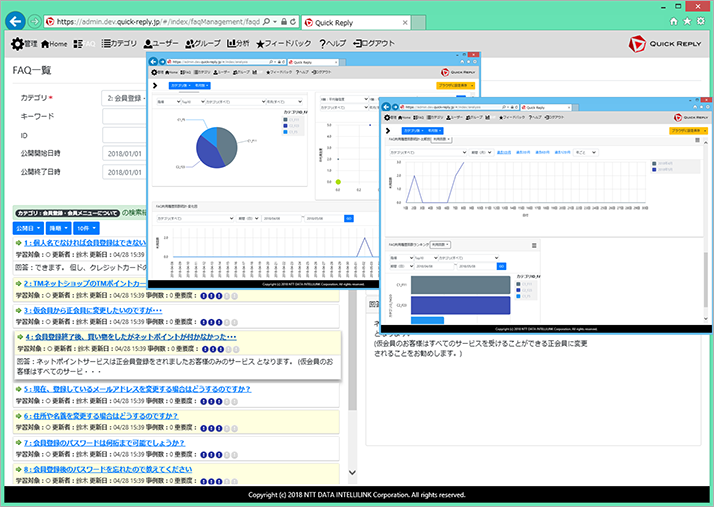
Task: Expand the 公開日 sort dropdown
Action: (29, 228)
